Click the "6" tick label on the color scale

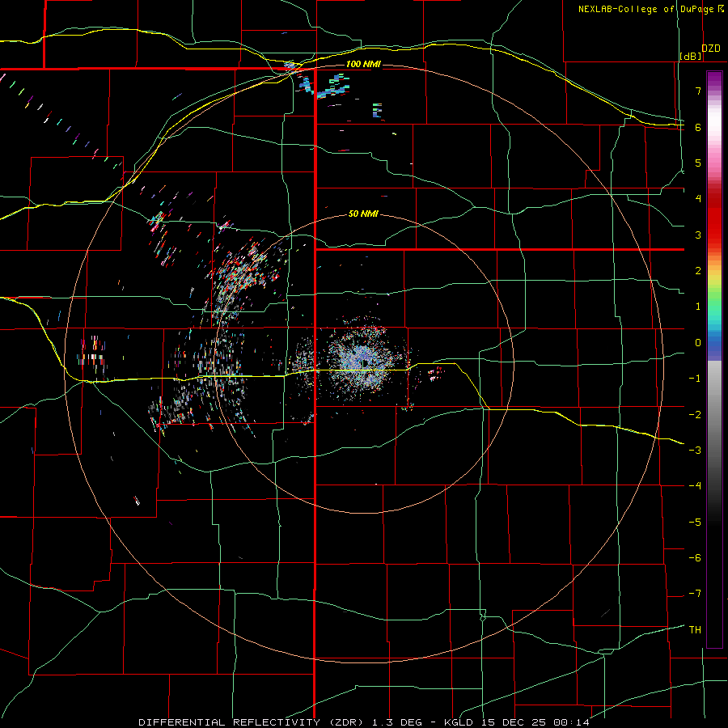tap(698, 127)
